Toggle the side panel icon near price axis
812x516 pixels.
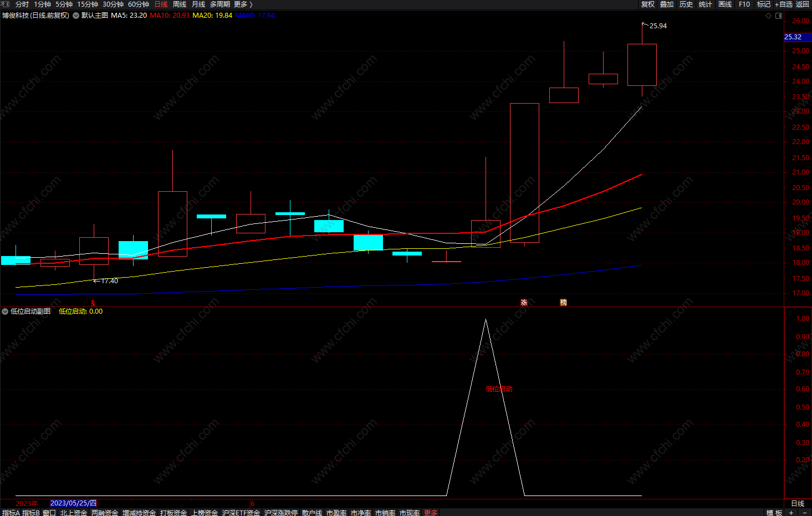click(779, 16)
